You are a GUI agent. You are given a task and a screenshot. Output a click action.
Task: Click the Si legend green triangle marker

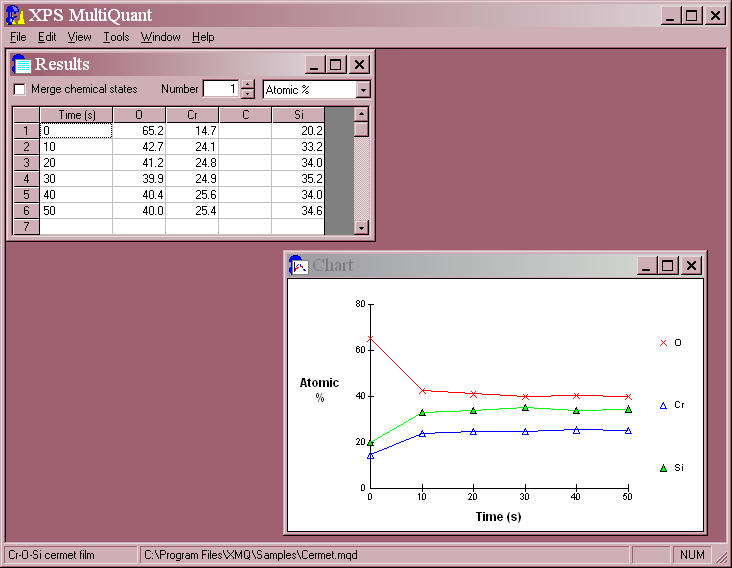click(663, 468)
